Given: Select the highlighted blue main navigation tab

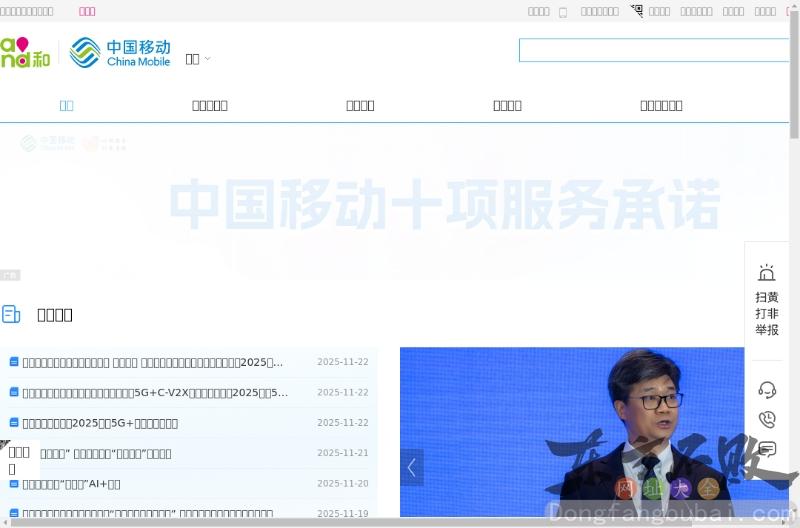Looking at the screenshot, I should [x=66, y=106].
